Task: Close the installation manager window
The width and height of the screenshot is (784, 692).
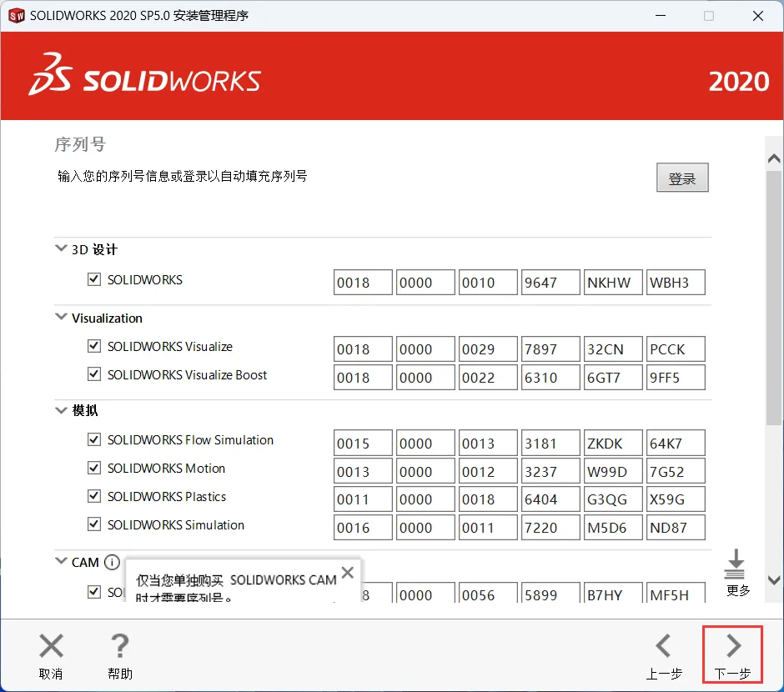Action: click(758, 16)
